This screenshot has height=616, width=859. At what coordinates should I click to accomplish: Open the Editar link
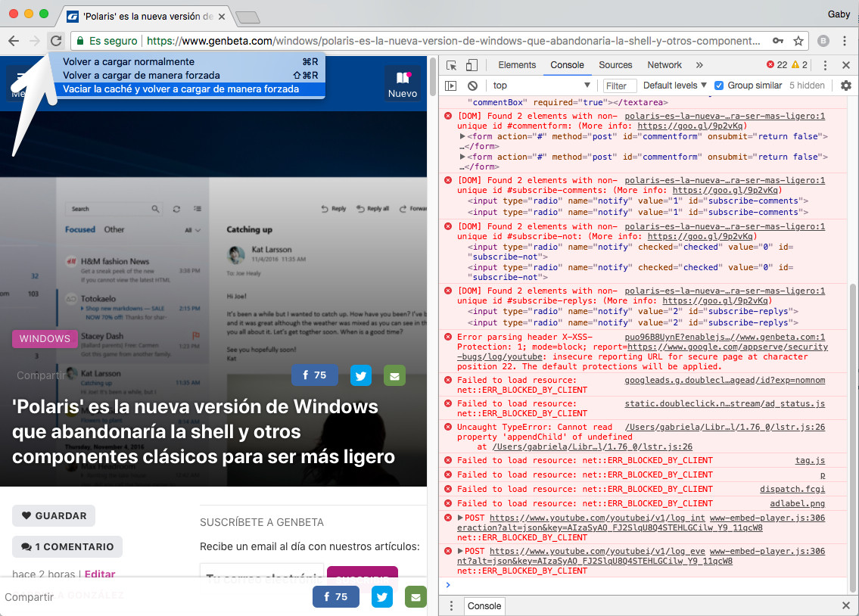tap(99, 574)
